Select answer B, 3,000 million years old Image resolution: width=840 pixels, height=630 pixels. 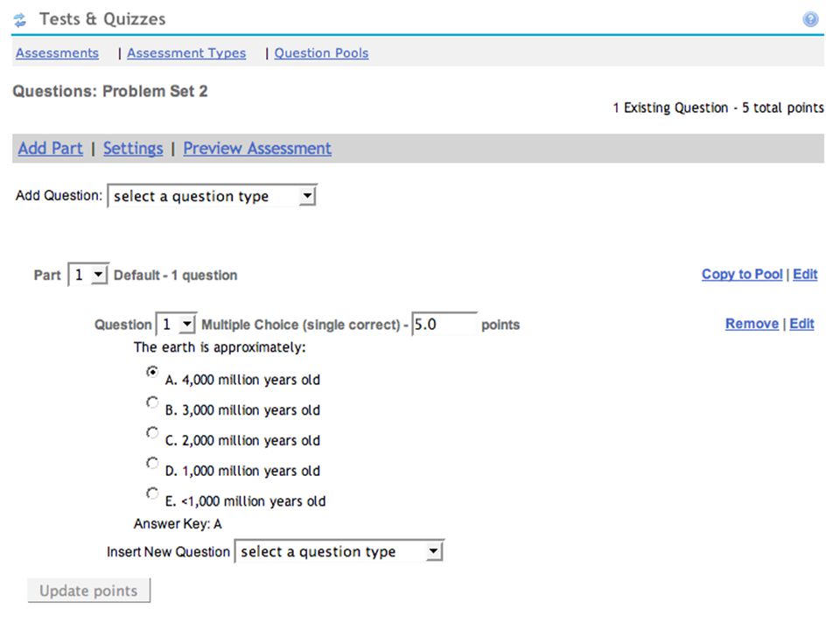152,402
